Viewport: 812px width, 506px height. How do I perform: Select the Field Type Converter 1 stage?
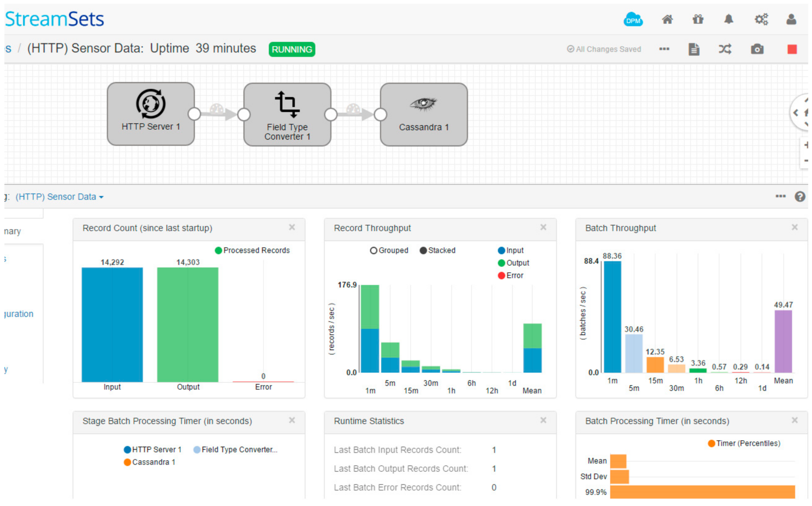tap(287, 114)
